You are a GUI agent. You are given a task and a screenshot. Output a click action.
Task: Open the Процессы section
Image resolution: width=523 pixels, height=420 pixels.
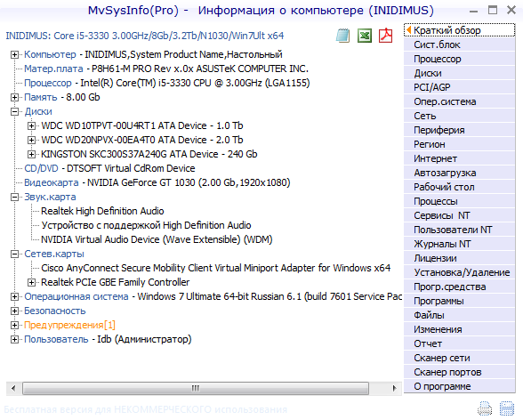point(459,201)
